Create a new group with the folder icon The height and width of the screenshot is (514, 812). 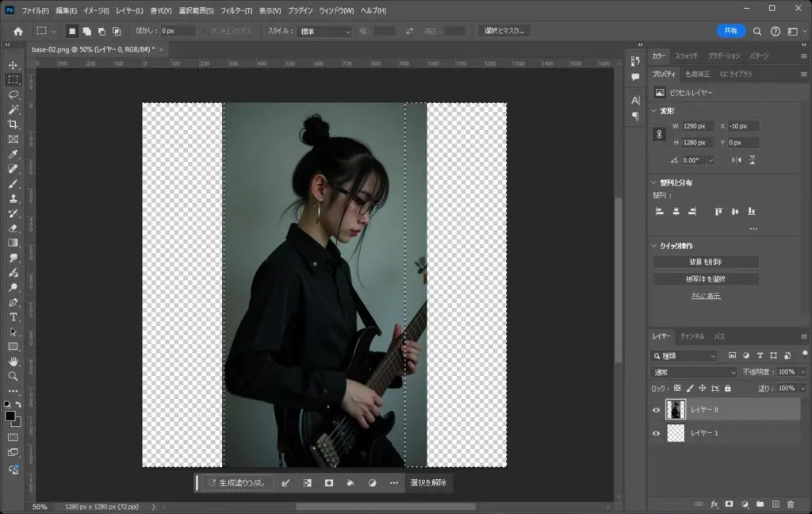(x=760, y=504)
